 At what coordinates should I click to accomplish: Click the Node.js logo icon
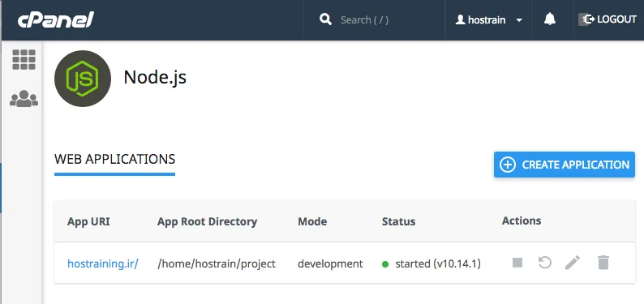coord(83,79)
